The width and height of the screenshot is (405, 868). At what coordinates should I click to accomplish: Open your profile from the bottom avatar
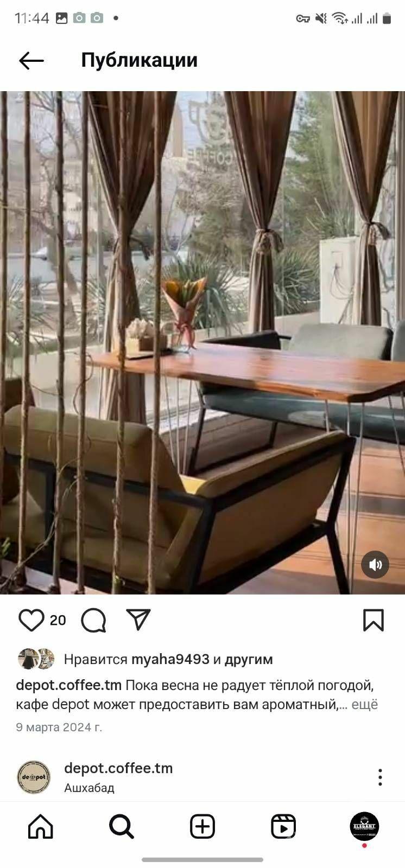pos(364,827)
